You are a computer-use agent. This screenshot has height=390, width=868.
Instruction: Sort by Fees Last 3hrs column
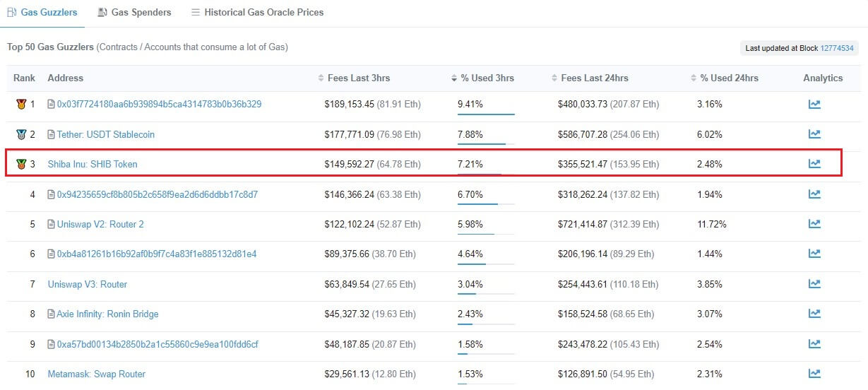[355, 78]
